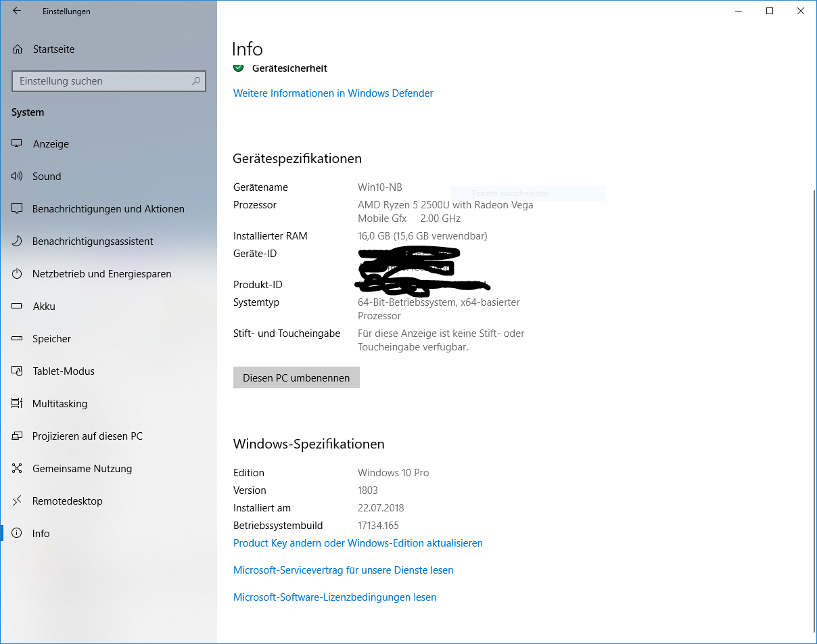Click the Projizieren auf diesen PC icon

click(x=18, y=436)
